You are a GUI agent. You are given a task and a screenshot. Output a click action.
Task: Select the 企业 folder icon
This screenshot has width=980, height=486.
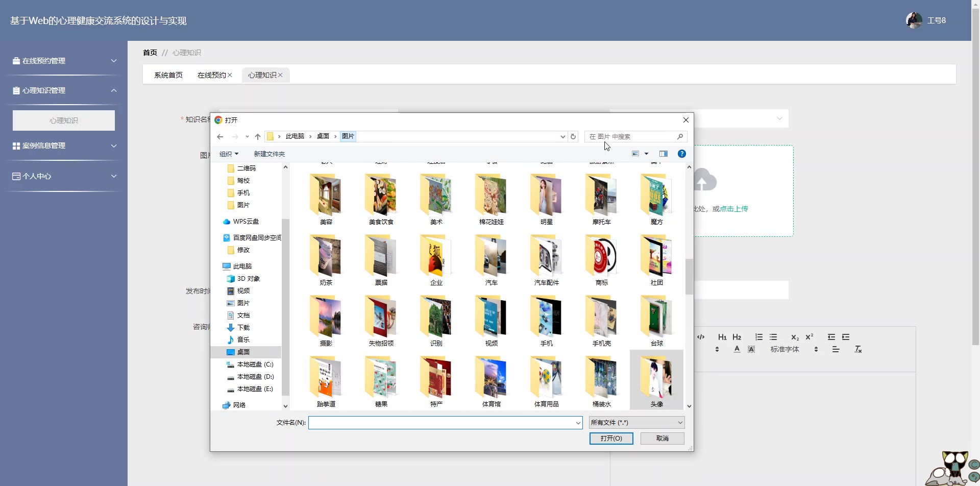(436, 256)
